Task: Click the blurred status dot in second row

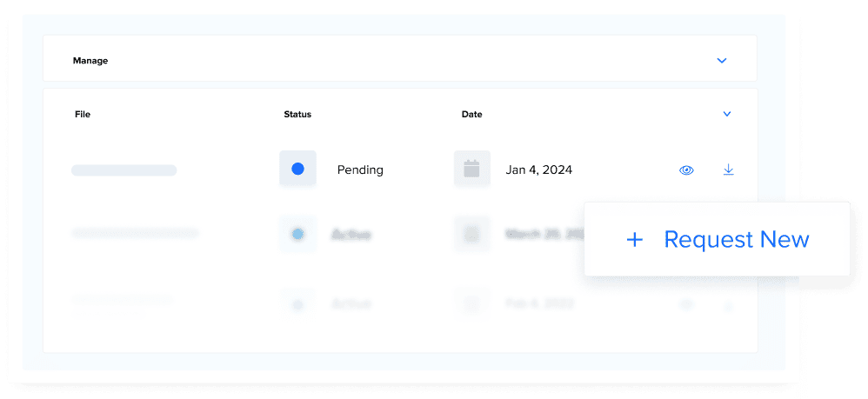Action: (x=297, y=234)
